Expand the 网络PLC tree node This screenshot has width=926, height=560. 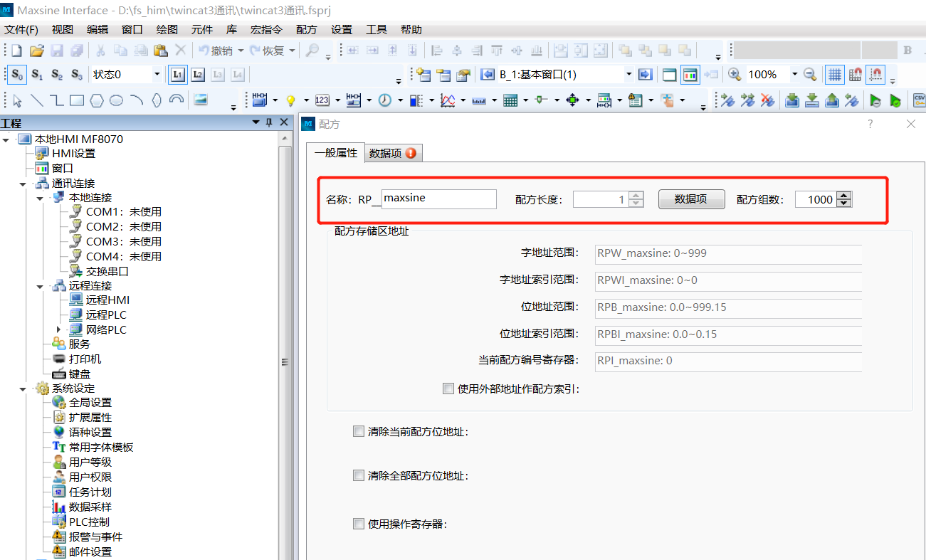pyautogui.click(x=58, y=329)
